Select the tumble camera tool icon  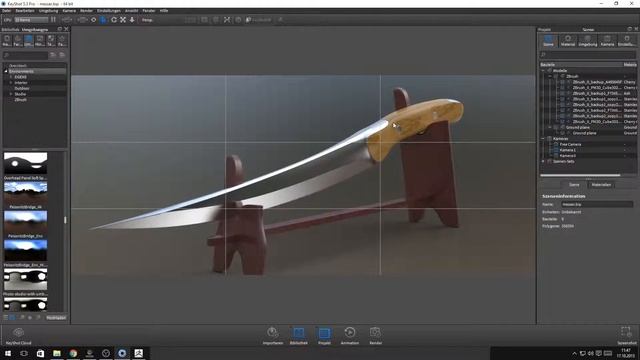(93, 20)
